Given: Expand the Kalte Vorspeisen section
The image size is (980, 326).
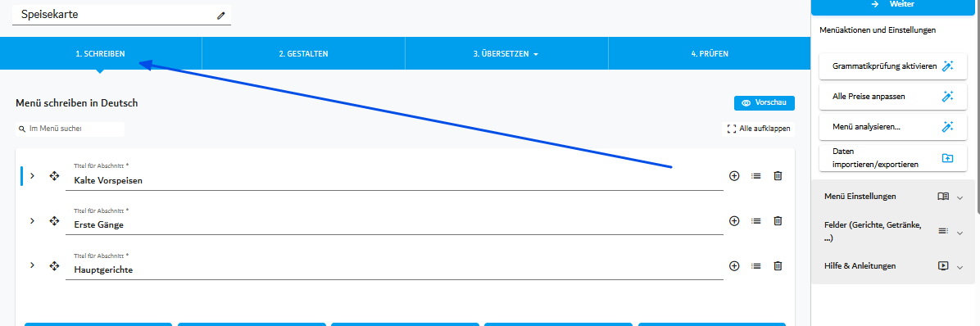Looking at the screenshot, I should point(33,176).
